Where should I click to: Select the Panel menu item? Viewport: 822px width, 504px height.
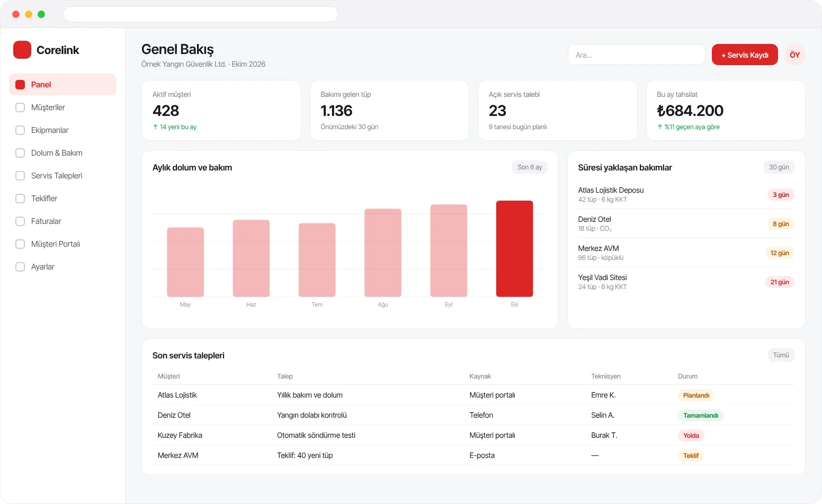click(x=62, y=85)
